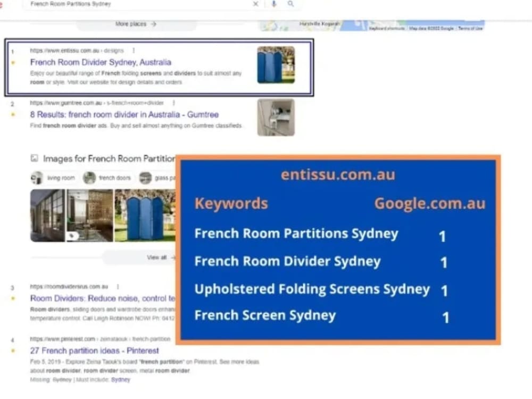Click the star marker beside French Room Divider result
This screenshot has width=532, height=399.
(13, 63)
